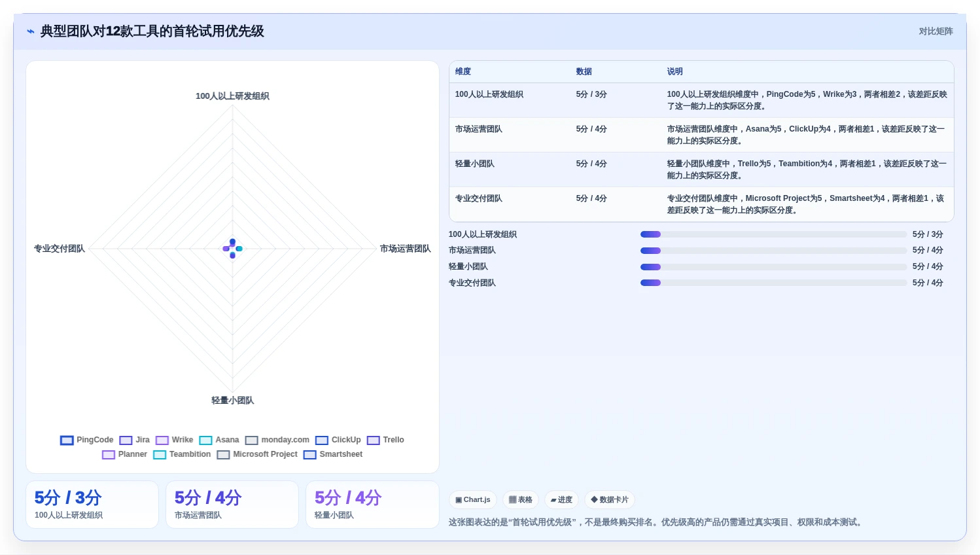The width and height of the screenshot is (980, 555).
Task: Click the Microsoft Project description cell
Action: [x=807, y=204]
